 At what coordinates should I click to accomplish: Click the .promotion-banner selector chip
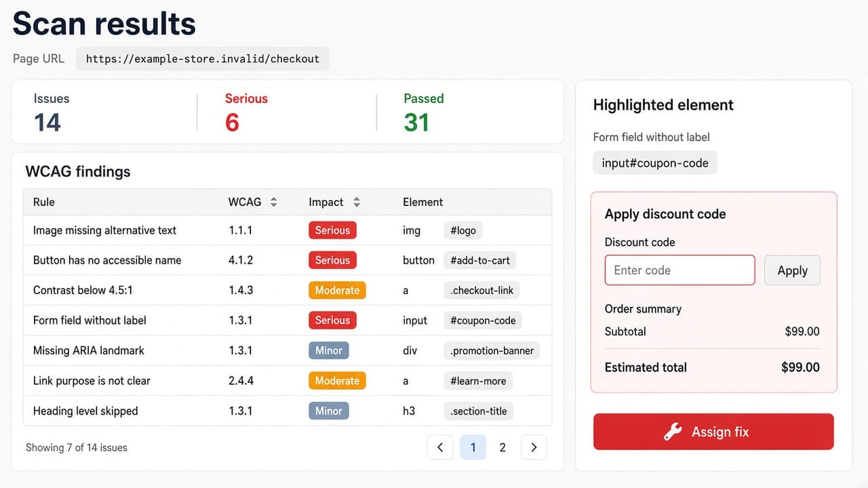point(492,350)
